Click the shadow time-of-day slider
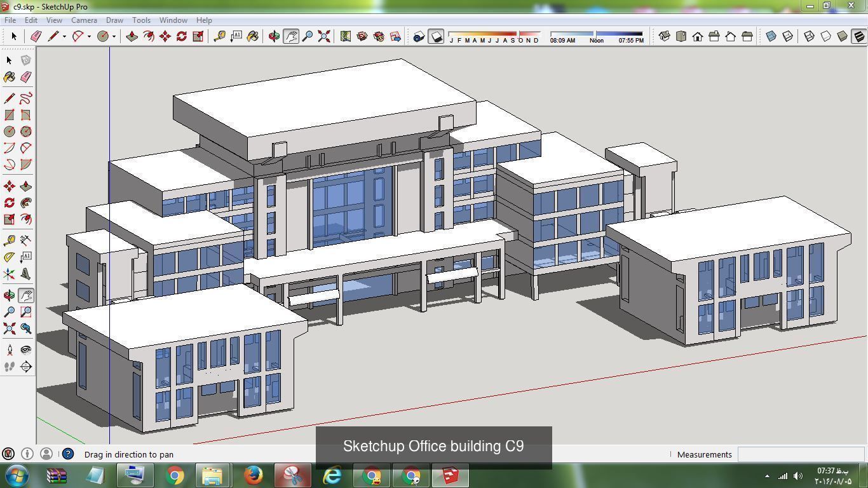Viewport: 868px width, 488px height. coord(596,33)
